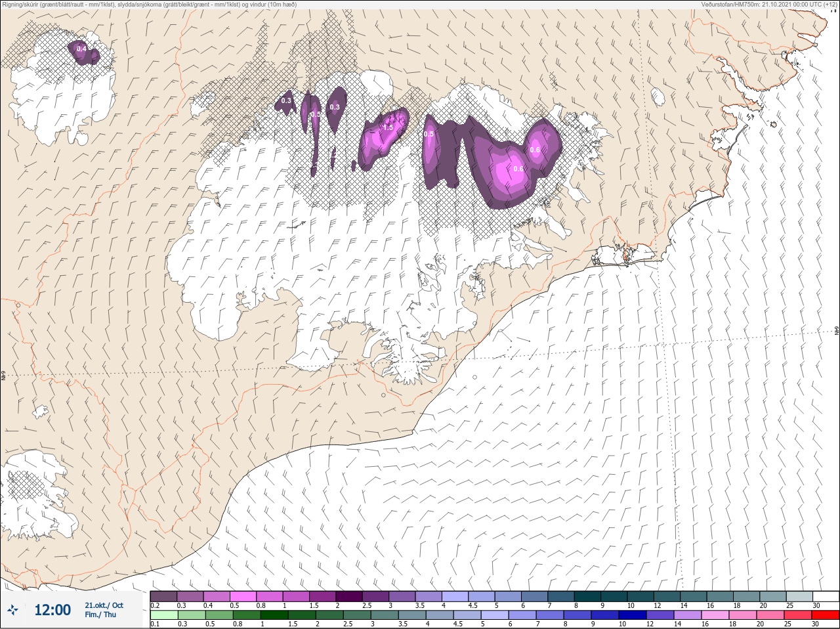This screenshot has width=840, height=629.
Task: Select the lower legend swatch starting at 20
Action: click(x=770, y=615)
